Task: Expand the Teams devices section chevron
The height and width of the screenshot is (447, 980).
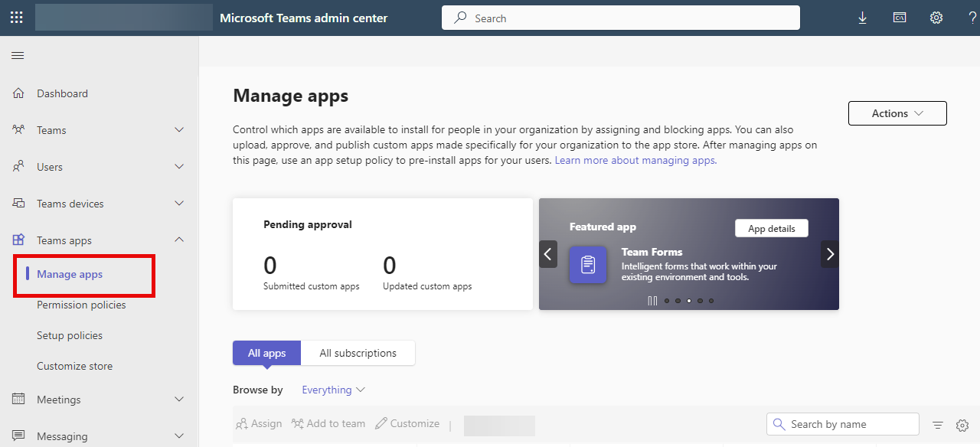Action: pos(179,204)
